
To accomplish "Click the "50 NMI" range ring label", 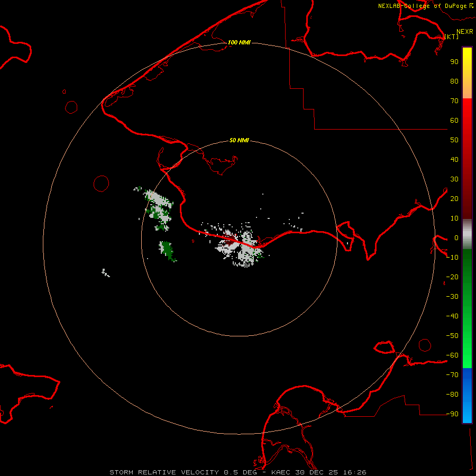I will [239, 140].
